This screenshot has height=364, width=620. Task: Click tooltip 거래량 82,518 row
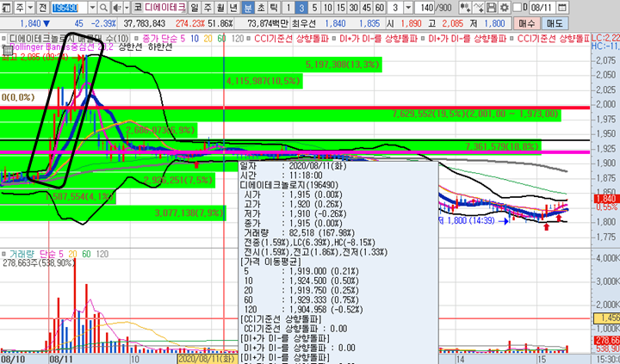click(x=300, y=233)
